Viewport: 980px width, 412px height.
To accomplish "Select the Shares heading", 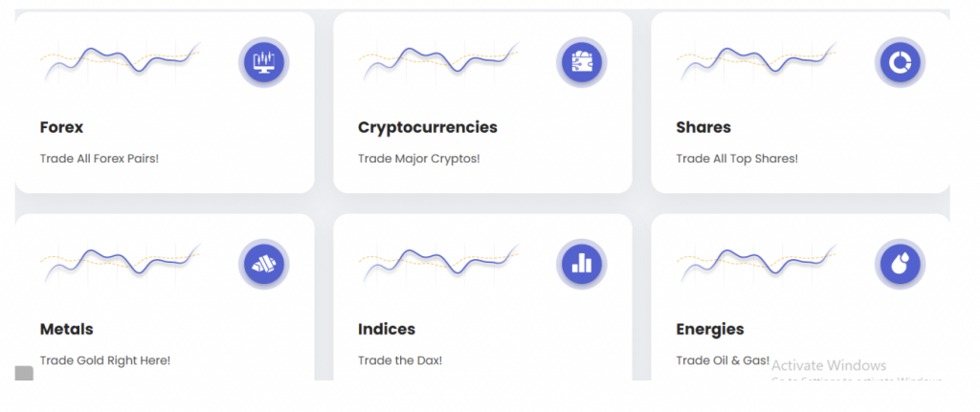I will (x=703, y=127).
